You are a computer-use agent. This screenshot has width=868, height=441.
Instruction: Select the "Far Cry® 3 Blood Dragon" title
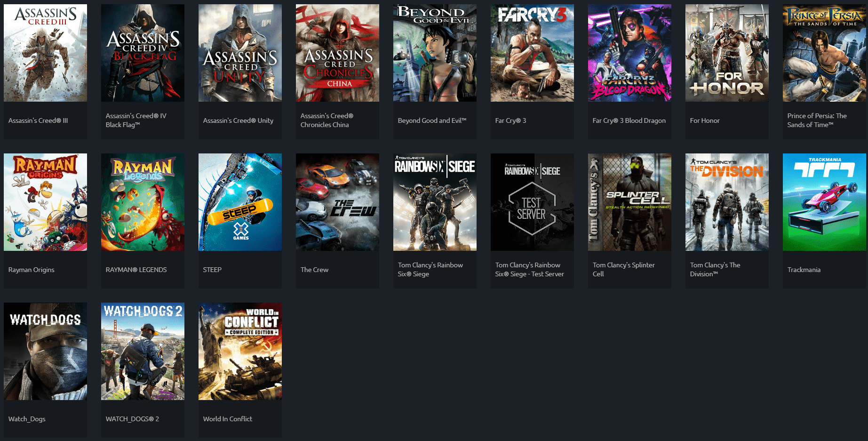[629, 120]
